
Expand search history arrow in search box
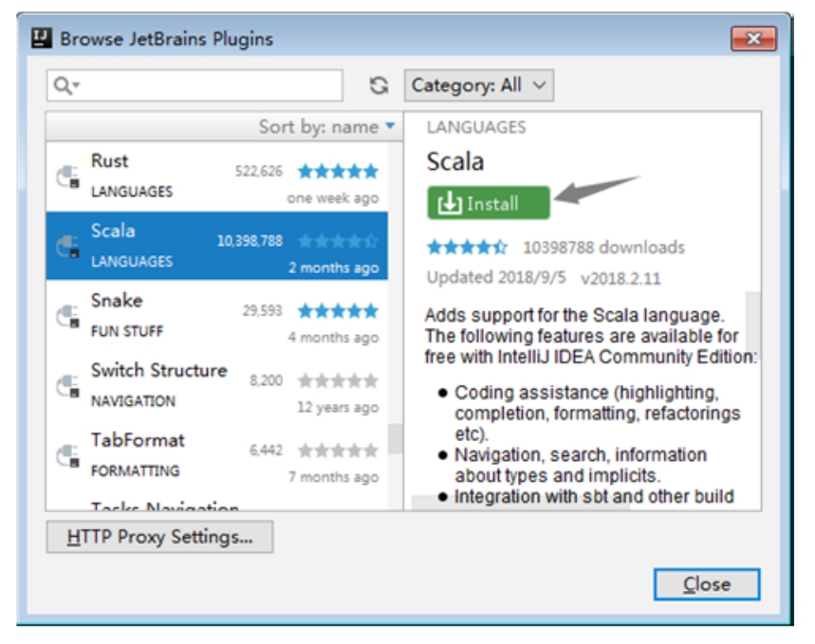[77, 86]
